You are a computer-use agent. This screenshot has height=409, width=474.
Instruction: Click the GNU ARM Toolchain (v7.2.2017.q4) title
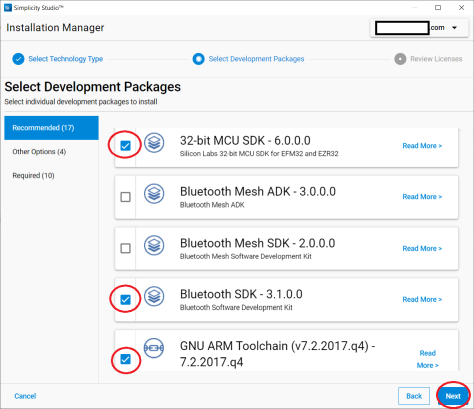(277, 354)
